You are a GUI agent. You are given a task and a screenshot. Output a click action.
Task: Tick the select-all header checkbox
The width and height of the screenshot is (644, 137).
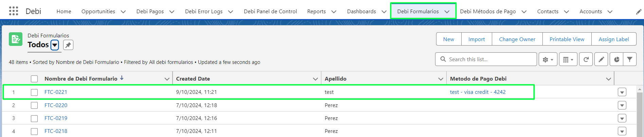coord(34,79)
